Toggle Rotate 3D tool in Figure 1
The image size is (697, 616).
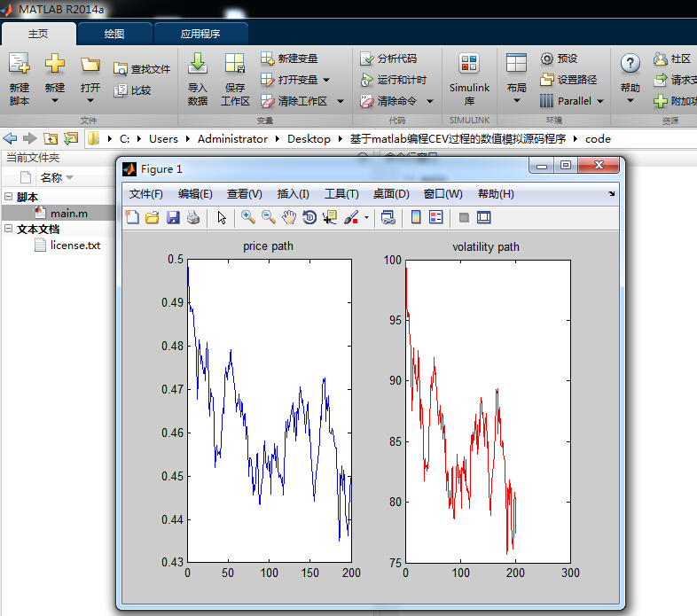point(309,217)
